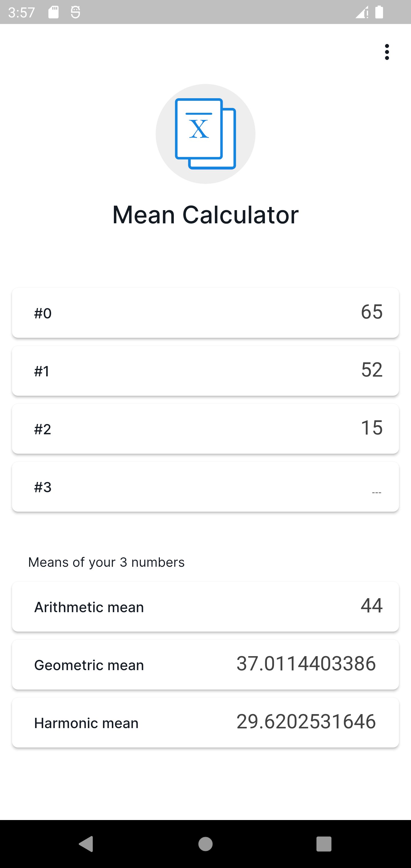Select the harmonic mean value 29.6202531646
Viewport: 411px width, 868px height.
coord(306,722)
